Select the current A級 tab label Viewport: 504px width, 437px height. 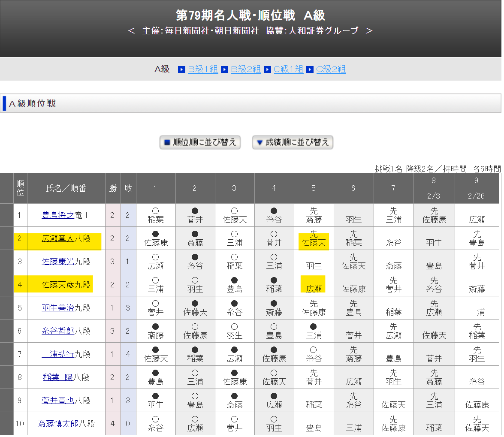tap(162, 69)
